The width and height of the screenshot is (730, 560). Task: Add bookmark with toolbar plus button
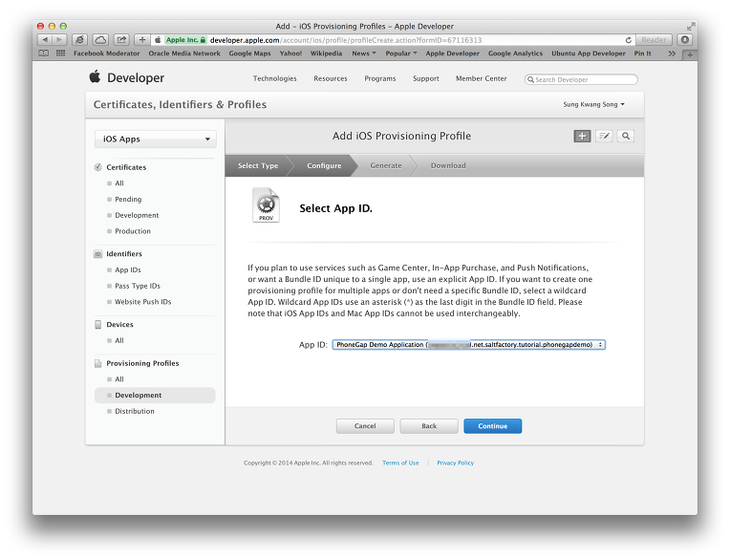[x=142, y=40]
